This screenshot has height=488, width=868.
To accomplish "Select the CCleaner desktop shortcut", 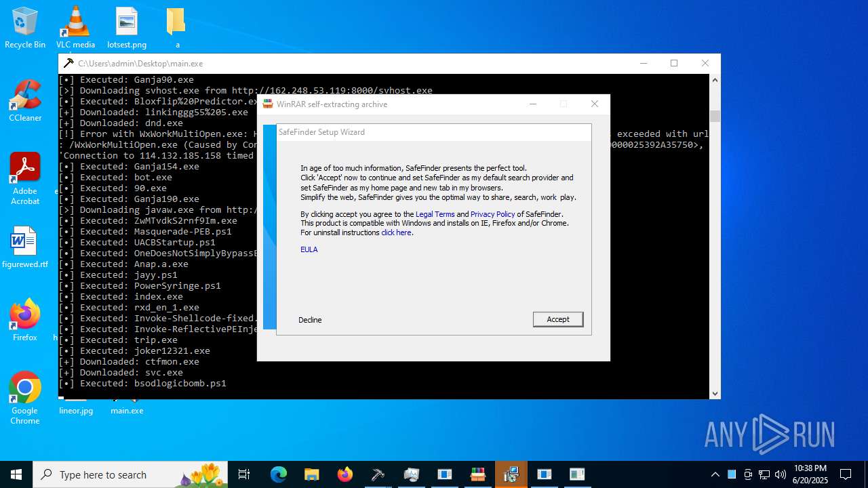I will [25, 100].
